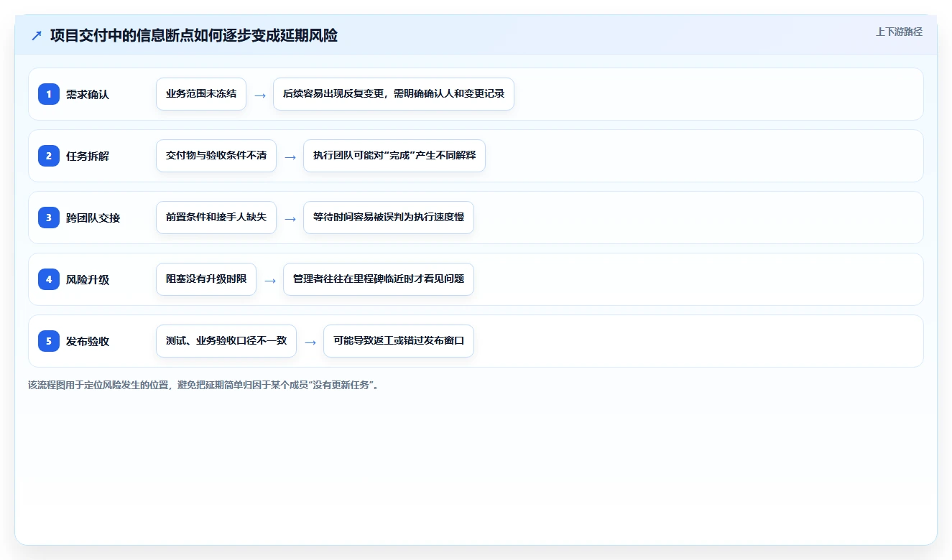Viewport: 952px width, 560px height.
Task: Select the 可能导致返工或错过发布窗口 box
Action: (399, 341)
